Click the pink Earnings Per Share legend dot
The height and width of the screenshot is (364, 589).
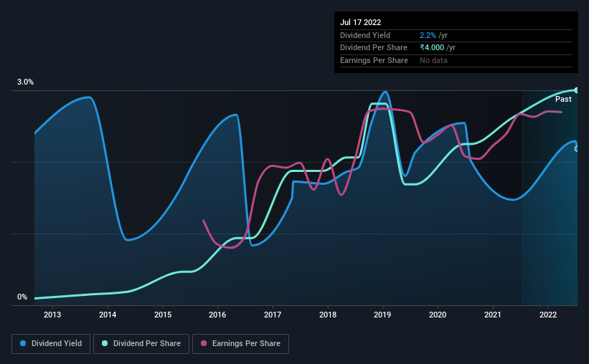click(204, 343)
